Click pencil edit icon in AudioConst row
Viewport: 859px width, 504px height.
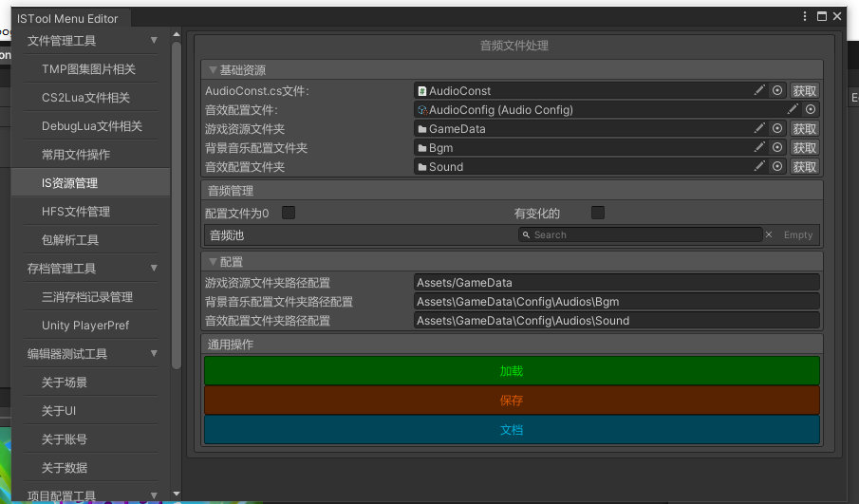(x=759, y=90)
